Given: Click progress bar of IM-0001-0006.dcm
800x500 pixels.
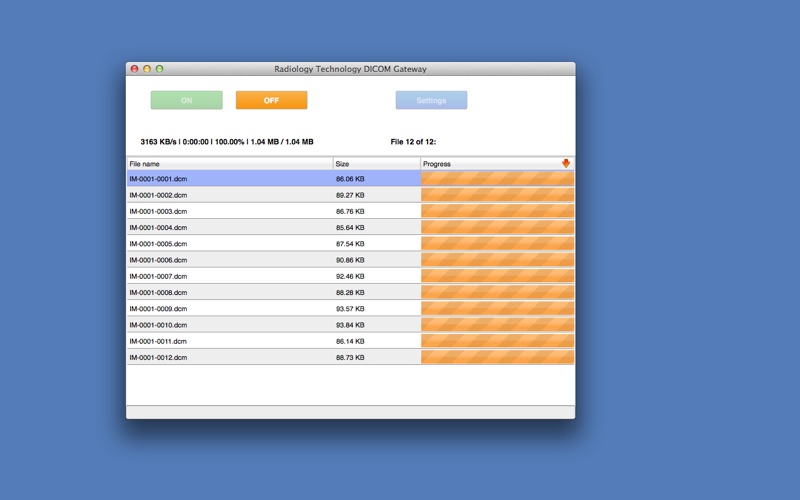Looking at the screenshot, I should (x=497, y=260).
